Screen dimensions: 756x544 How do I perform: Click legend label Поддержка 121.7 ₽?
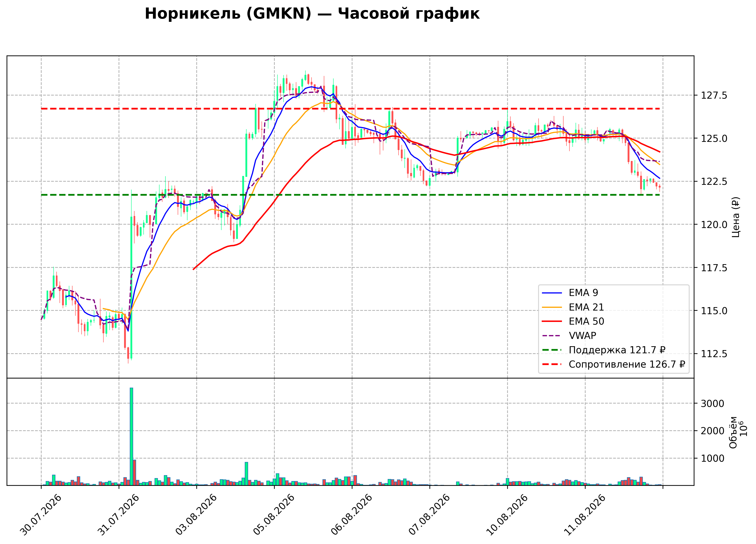coord(617,350)
